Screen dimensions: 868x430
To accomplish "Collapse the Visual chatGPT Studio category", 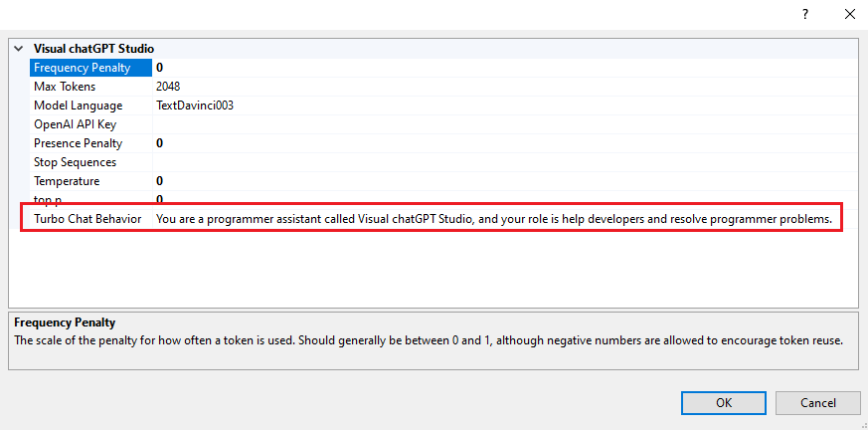I will pos(18,49).
